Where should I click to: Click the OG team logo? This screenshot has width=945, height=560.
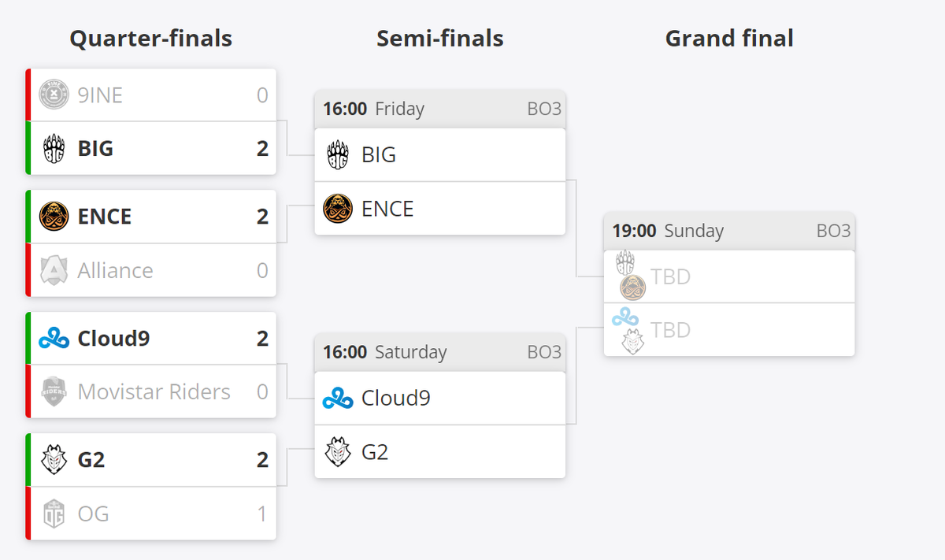(x=54, y=514)
